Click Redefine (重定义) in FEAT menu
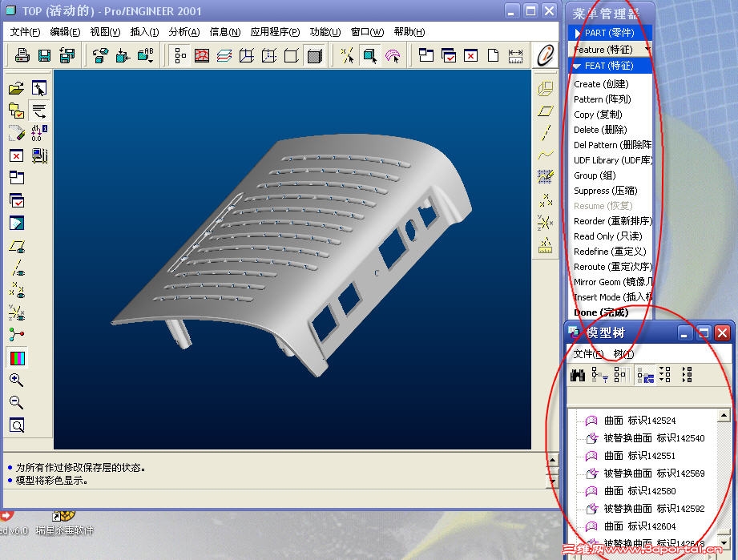The width and height of the screenshot is (738, 560). pyautogui.click(x=610, y=252)
